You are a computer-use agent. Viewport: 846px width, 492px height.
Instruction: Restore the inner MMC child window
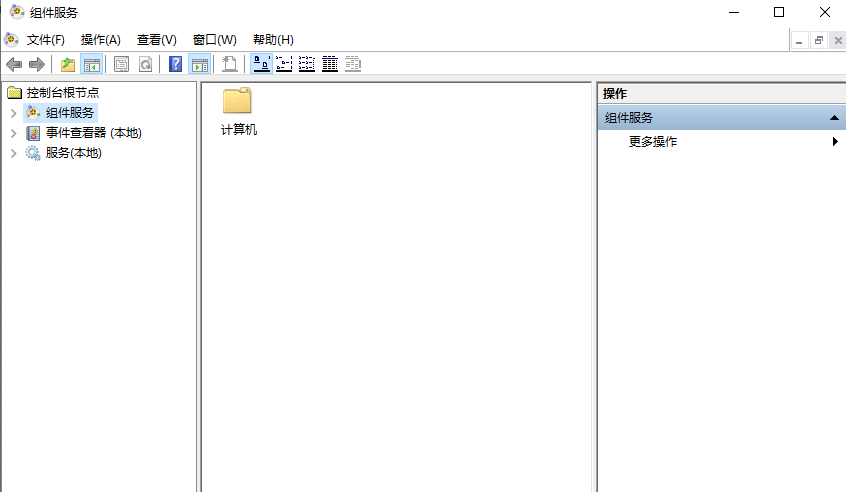point(818,40)
